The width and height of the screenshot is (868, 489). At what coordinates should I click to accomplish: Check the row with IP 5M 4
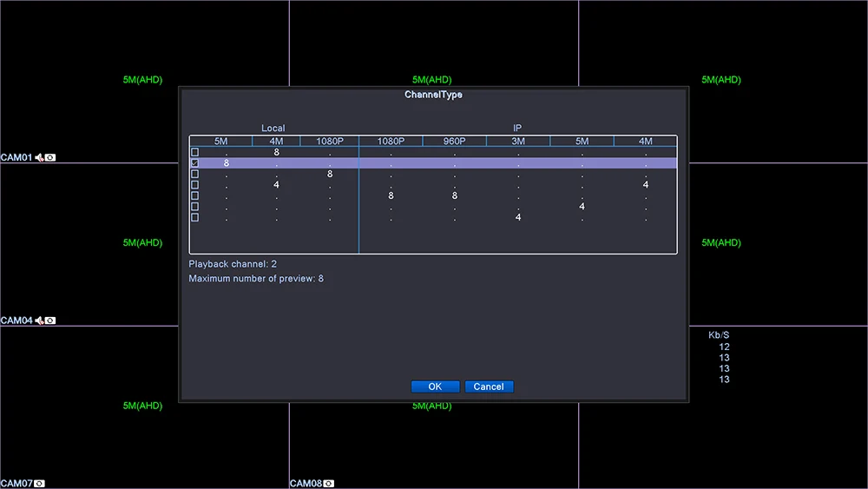[x=194, y=207]
